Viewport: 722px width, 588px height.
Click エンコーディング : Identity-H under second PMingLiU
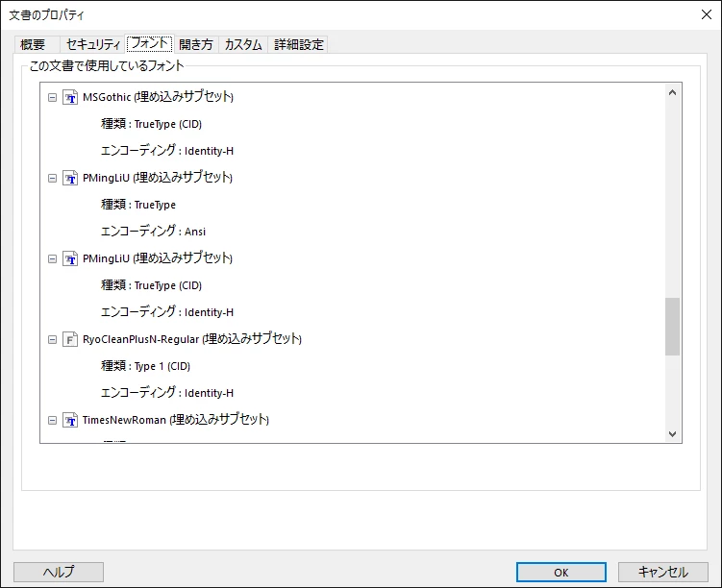click(x=167, y=312)
